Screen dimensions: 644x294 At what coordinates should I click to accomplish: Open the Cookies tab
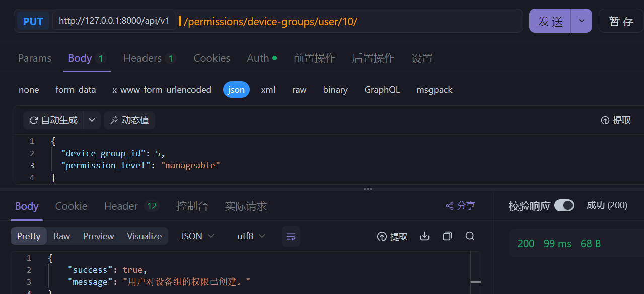(x=212, y=58)
